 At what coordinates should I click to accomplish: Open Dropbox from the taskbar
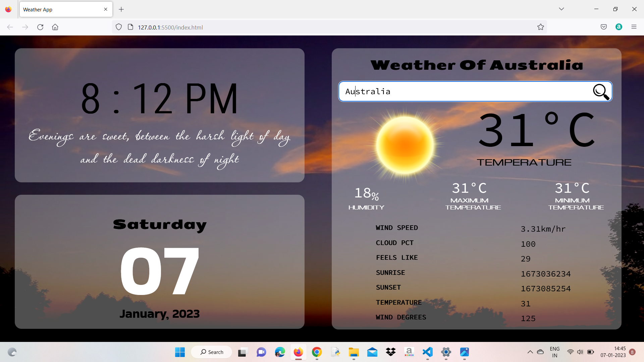pyautogui.click(x=390, y=352)
